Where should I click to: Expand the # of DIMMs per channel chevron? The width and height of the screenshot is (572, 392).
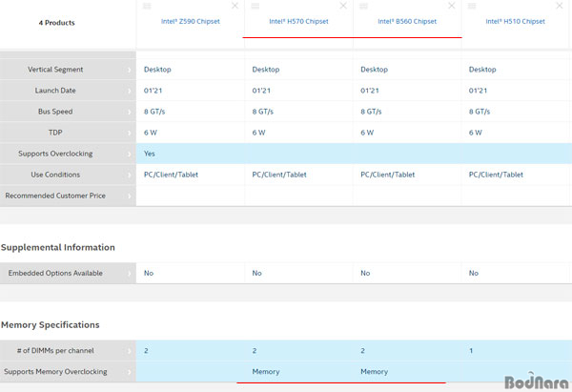(129, 351)
